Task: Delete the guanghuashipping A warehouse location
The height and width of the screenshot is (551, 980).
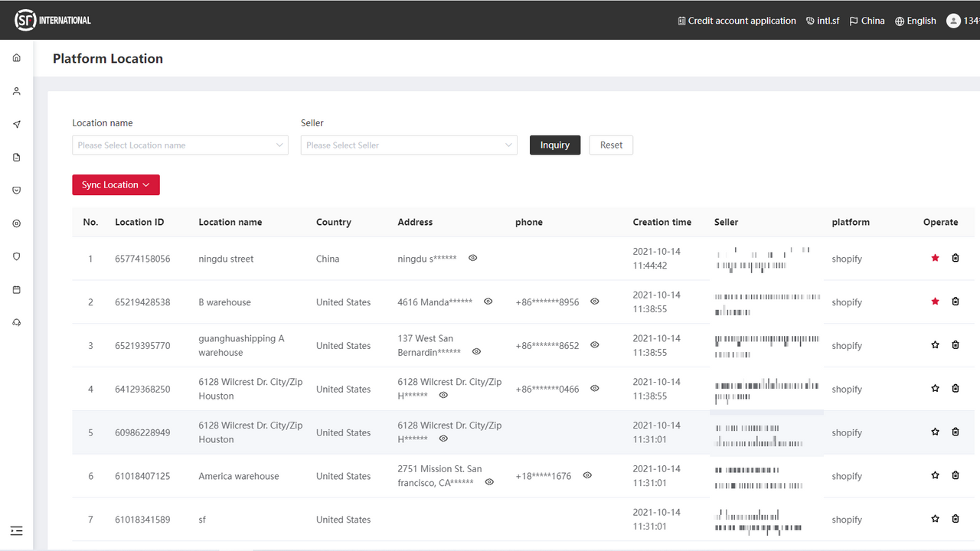Action: point(955,345)
